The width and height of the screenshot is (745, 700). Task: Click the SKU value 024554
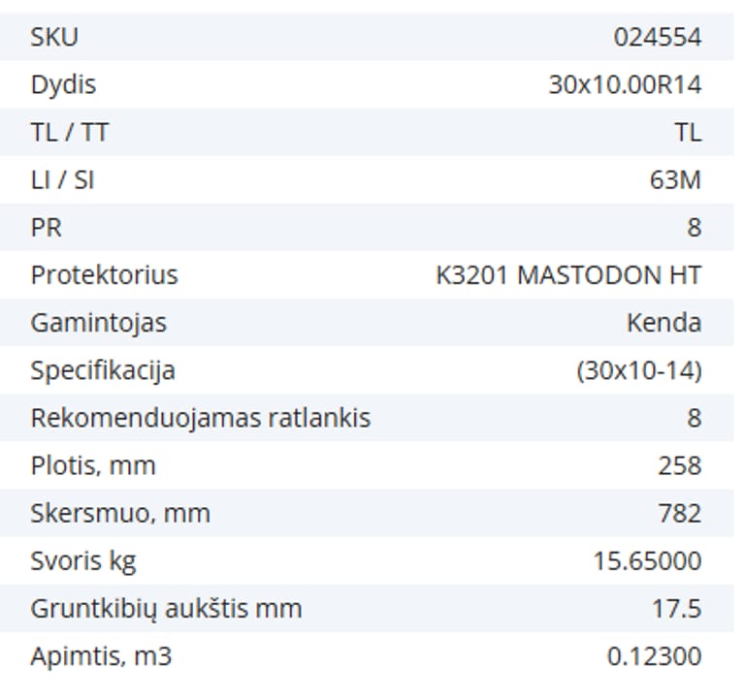(x=657, y=38)
